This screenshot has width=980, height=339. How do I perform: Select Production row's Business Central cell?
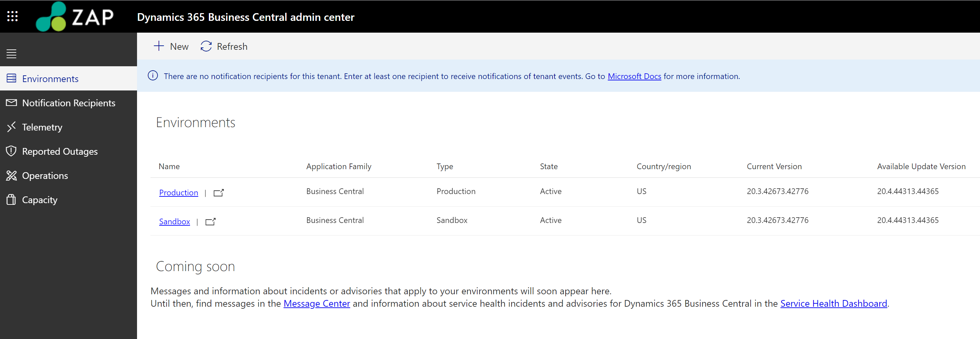pos(335,191)
